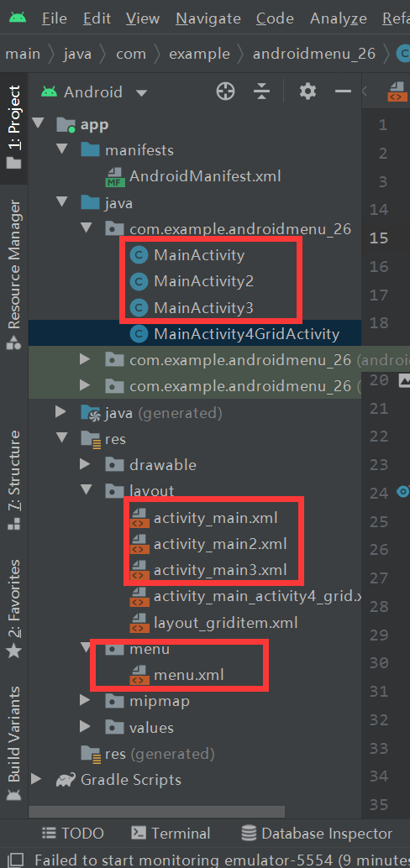Open the TODO tool window
The width and height of the screenshot is (410, 868).
click(x=73, y=833)
